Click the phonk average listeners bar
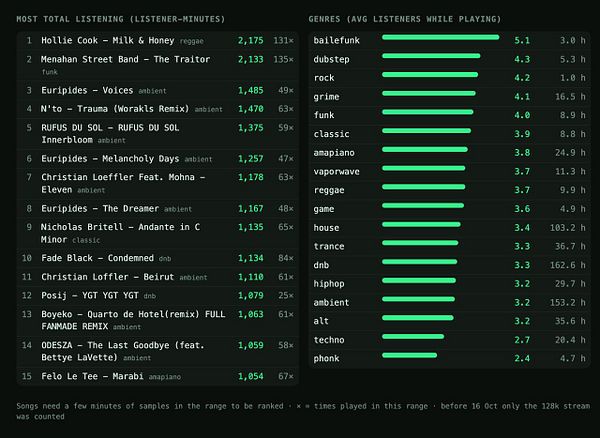This screenshot has width=600, height=438. point(409,355)
